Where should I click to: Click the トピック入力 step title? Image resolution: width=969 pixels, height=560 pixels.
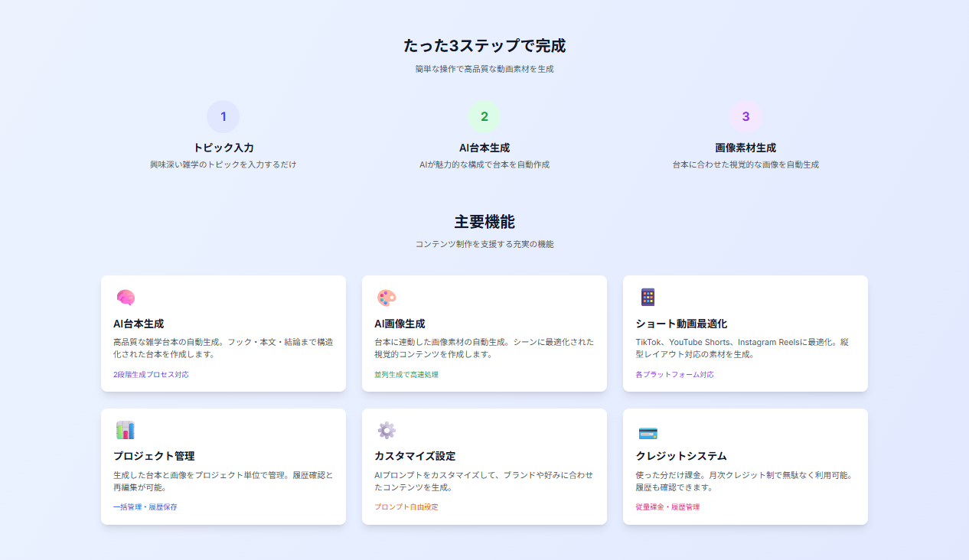pos(223,148)
